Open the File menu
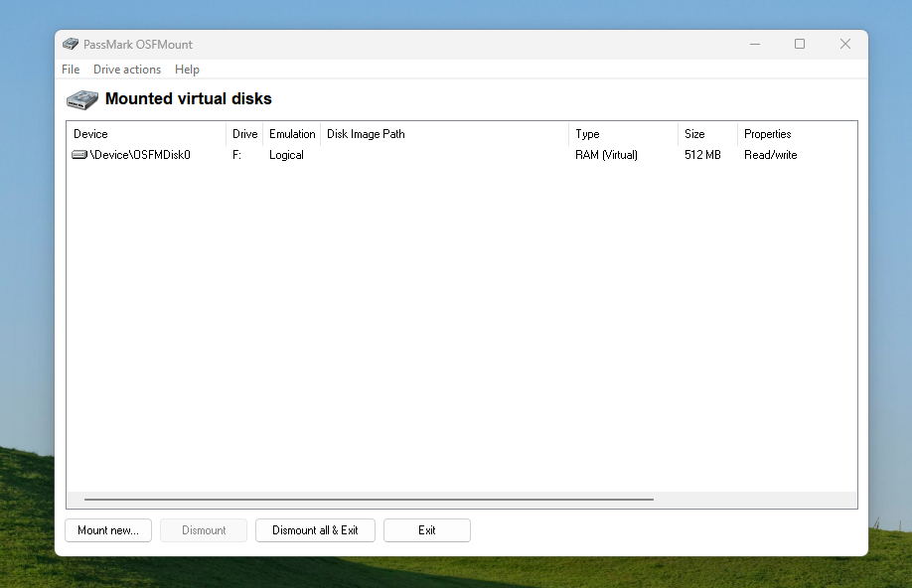Viewport: 912px width, 588px height. coord(71,70)
